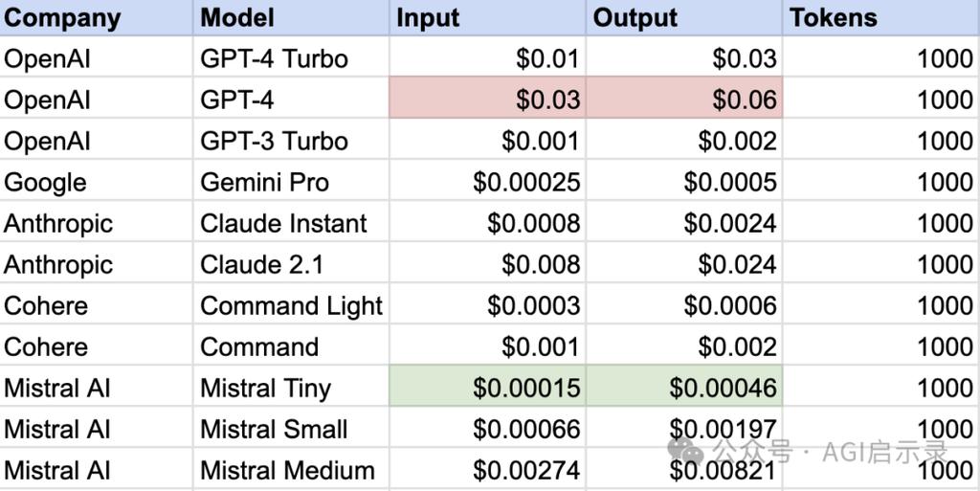Screen dimensions: 980x491
Task: Click the Gemini Pro cell
Action: tap(291, 180)
